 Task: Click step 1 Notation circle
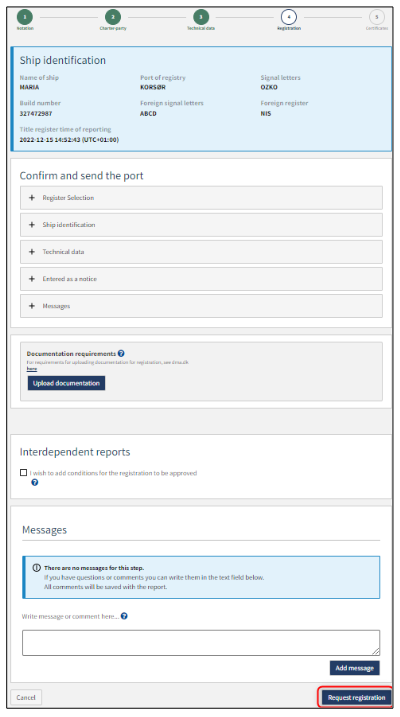[x=25, y=17]
